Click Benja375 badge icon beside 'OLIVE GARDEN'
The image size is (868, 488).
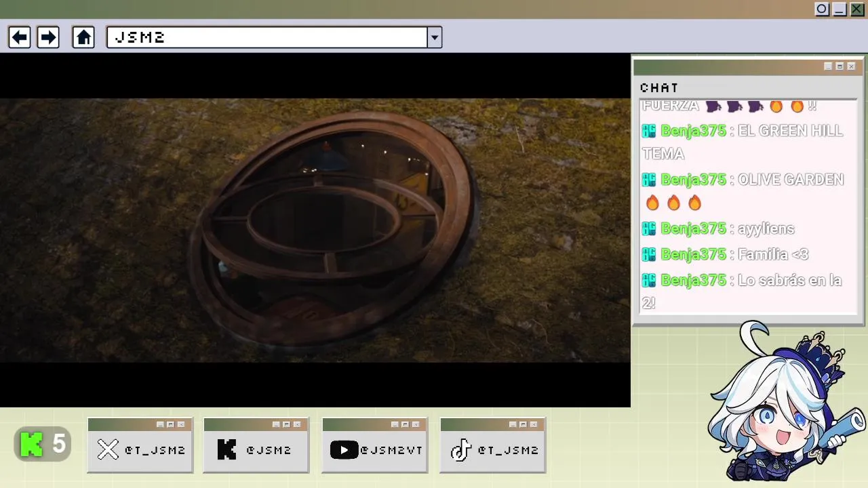(649, 180)
